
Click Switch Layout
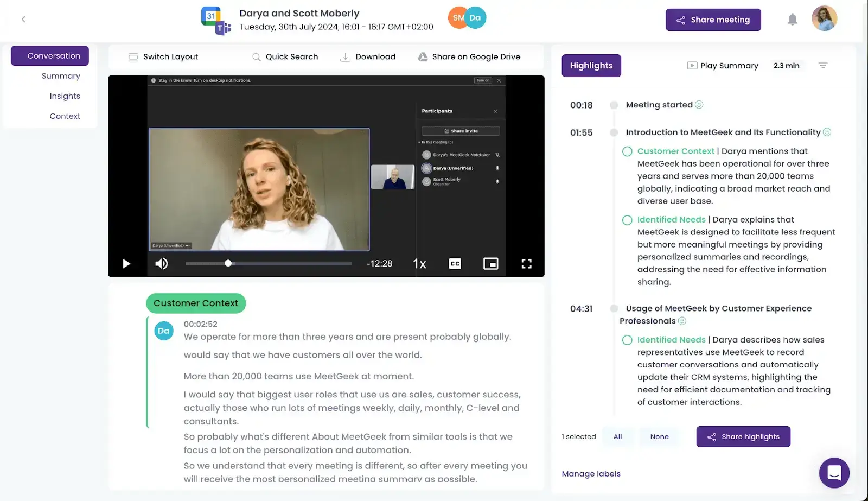[x=163, y=57]
